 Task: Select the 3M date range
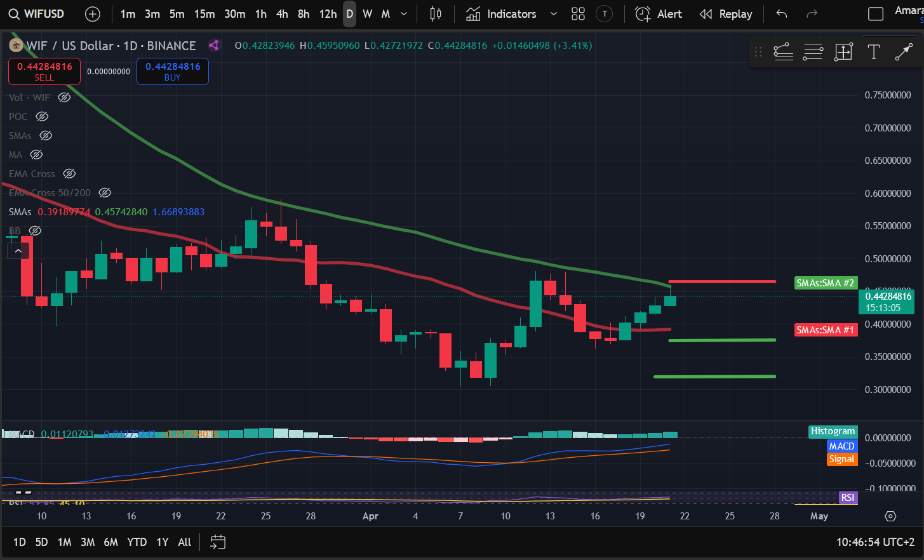(88, 542)
